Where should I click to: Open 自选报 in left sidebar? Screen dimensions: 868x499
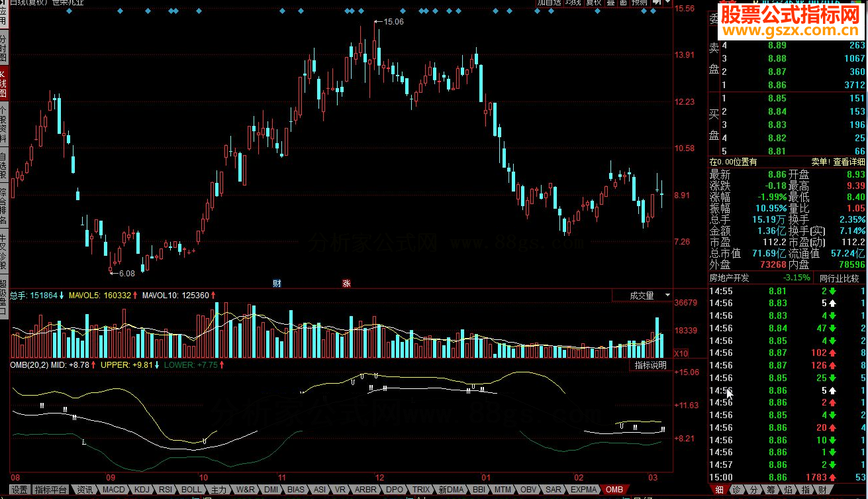coord(3,166)
